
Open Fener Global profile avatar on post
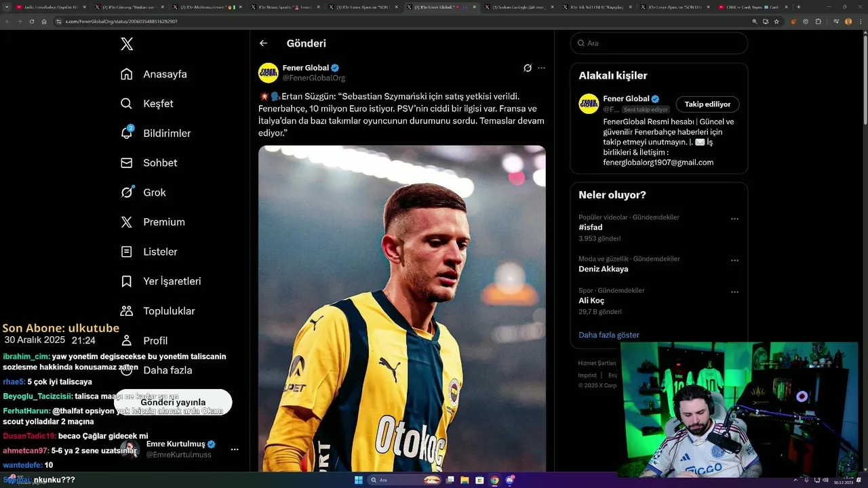pyautogui.click(x=269, y=73)
